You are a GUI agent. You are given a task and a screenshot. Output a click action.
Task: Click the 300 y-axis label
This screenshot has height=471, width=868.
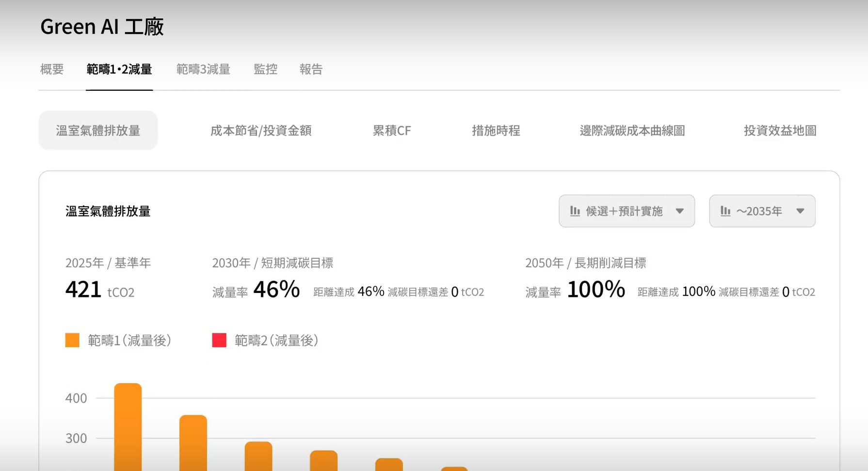click(x=76, y=439)
